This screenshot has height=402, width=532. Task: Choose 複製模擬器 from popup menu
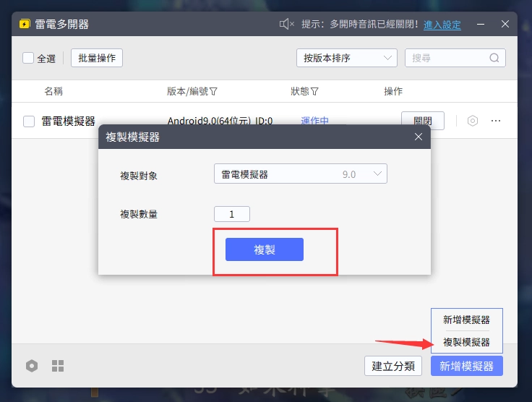tap(466, 341)
